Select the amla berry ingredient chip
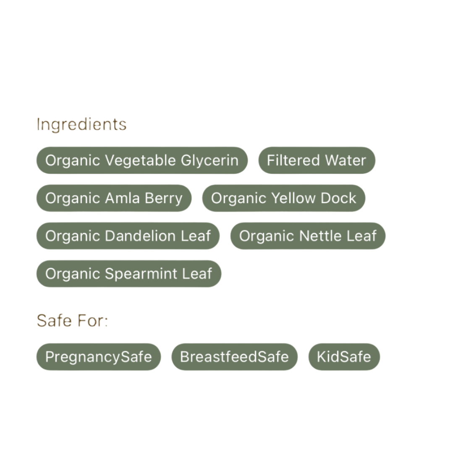Image resolution: width=476 pixels, height=476 pixels. click(114, 198)
